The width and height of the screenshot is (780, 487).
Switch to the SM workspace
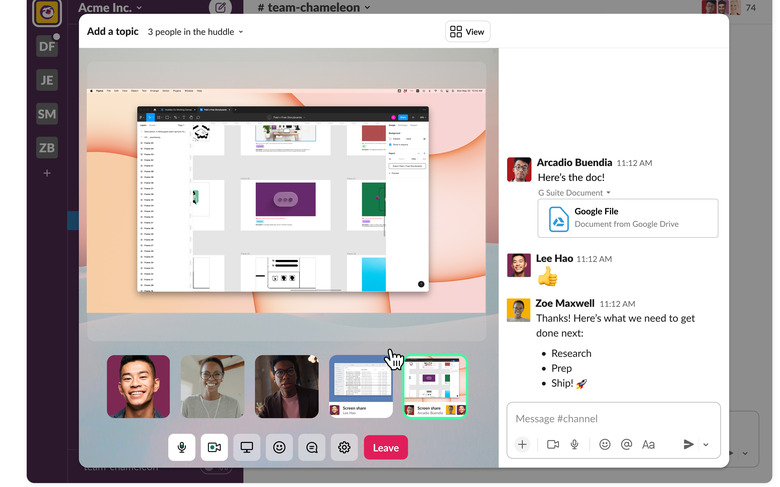pos(47,114)
